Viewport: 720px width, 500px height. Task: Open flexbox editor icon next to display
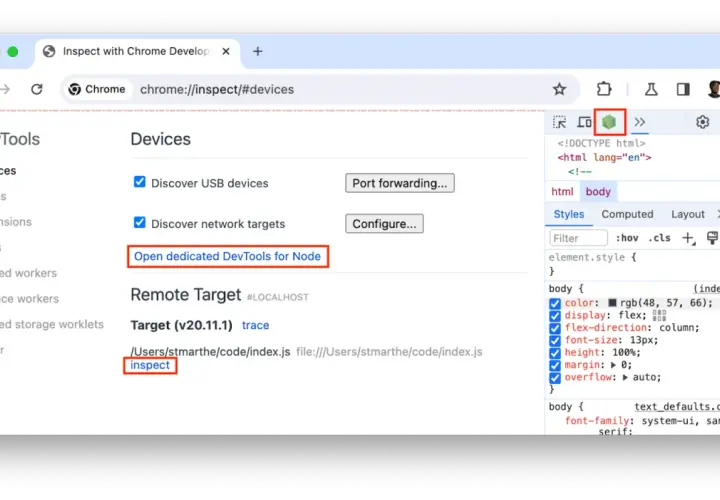[659, 315]
